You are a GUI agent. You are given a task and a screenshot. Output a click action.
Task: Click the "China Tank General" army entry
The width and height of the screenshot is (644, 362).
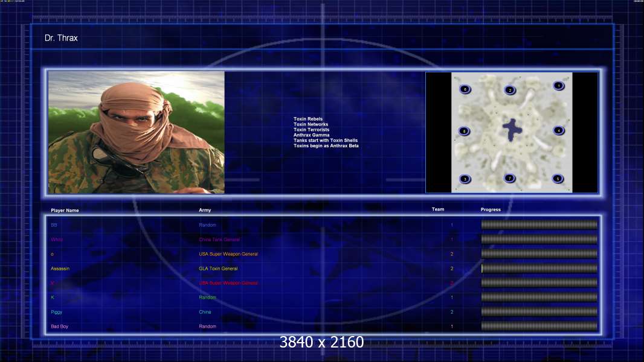click(x=219, y=240)
